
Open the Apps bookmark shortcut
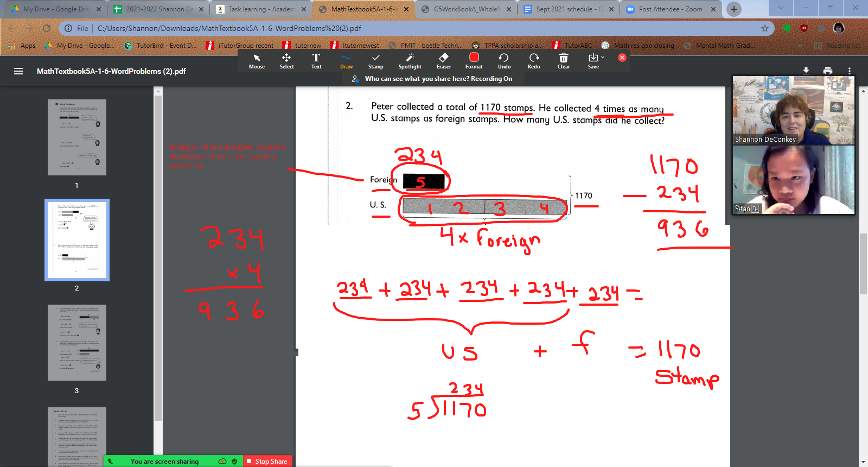tap(22, 46)
